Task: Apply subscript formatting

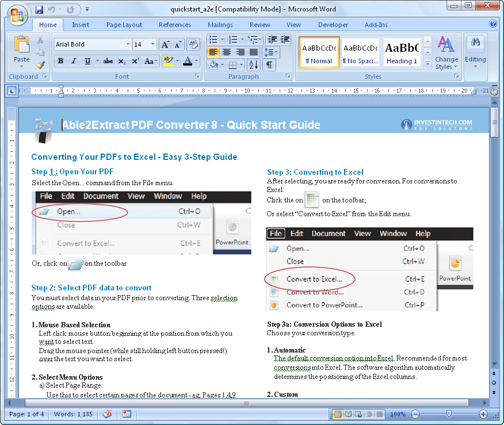Action: point(121,61)
